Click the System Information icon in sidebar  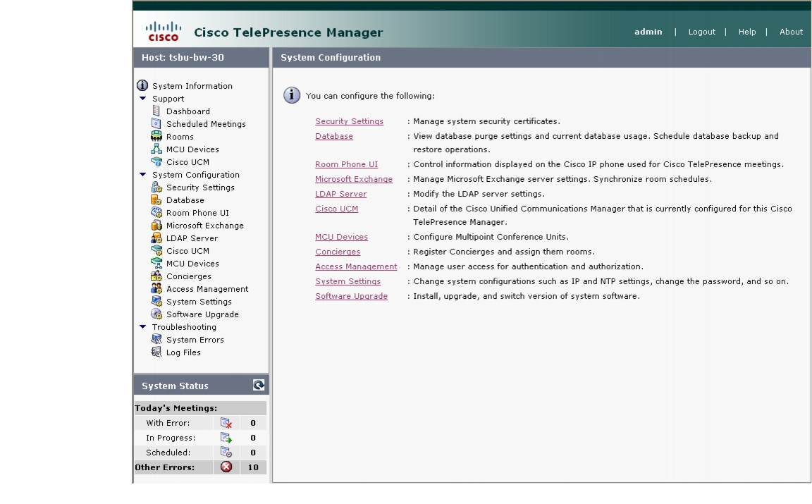(x=142, y=85)
